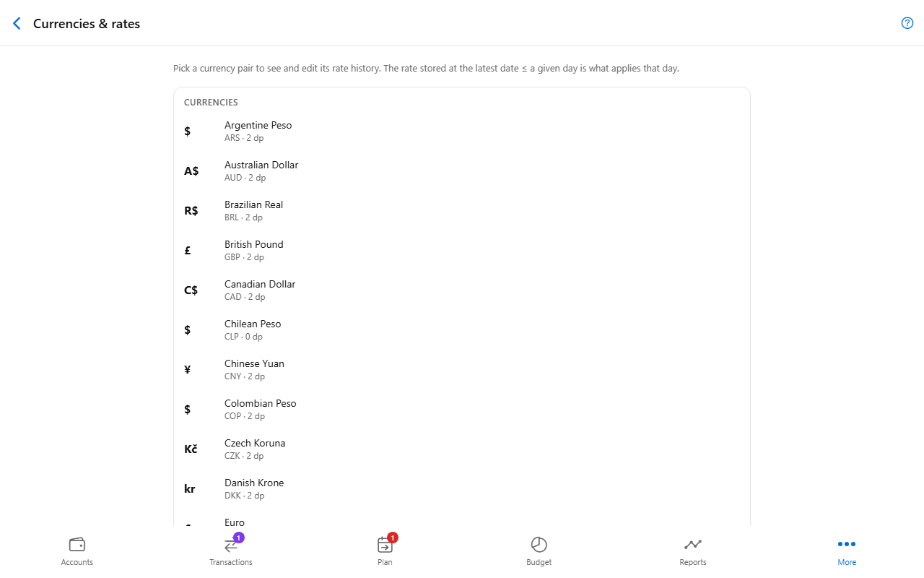Go back using the blue back arrow
This screenshot has width=924, height=578.
[x=17, y=23]
